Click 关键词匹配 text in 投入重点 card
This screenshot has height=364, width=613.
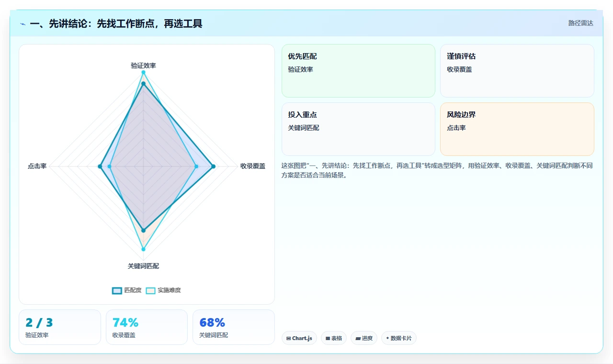pos(304,128)
